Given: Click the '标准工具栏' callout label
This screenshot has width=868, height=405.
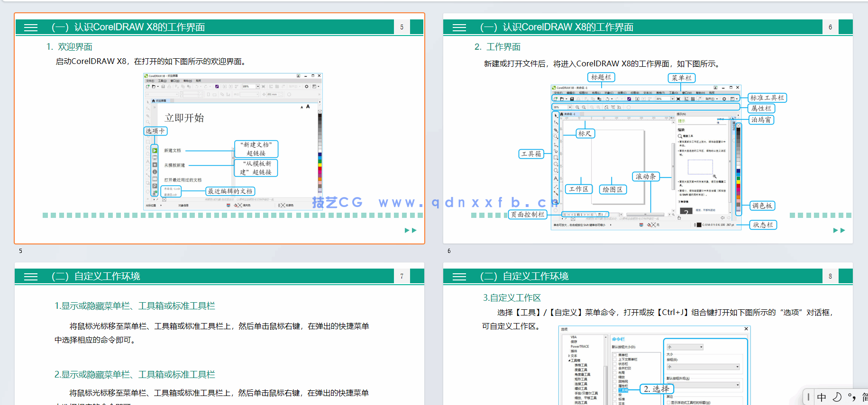Looking at the screenshot, I should 767,98.
